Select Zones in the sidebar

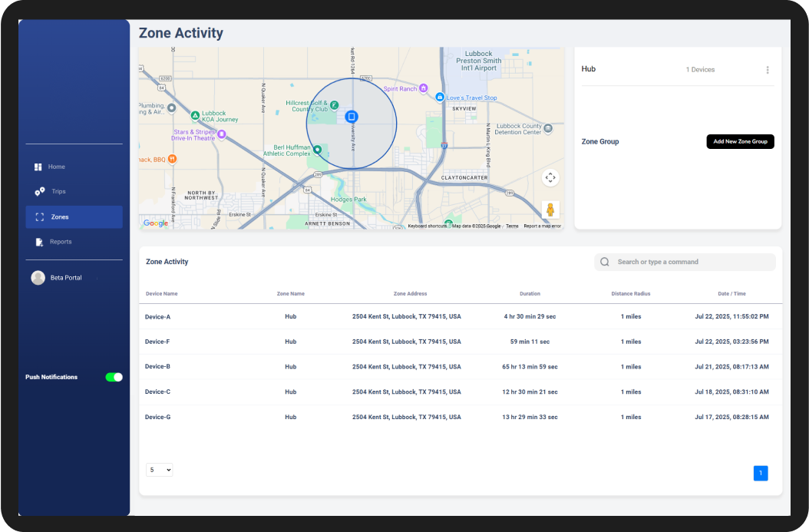74,216
